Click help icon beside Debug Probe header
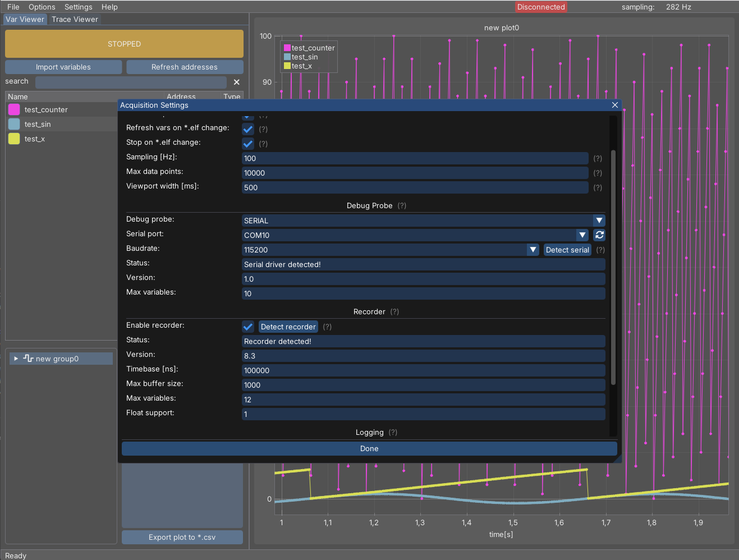Viewport: 739px width, 560px height. (402, 206)
